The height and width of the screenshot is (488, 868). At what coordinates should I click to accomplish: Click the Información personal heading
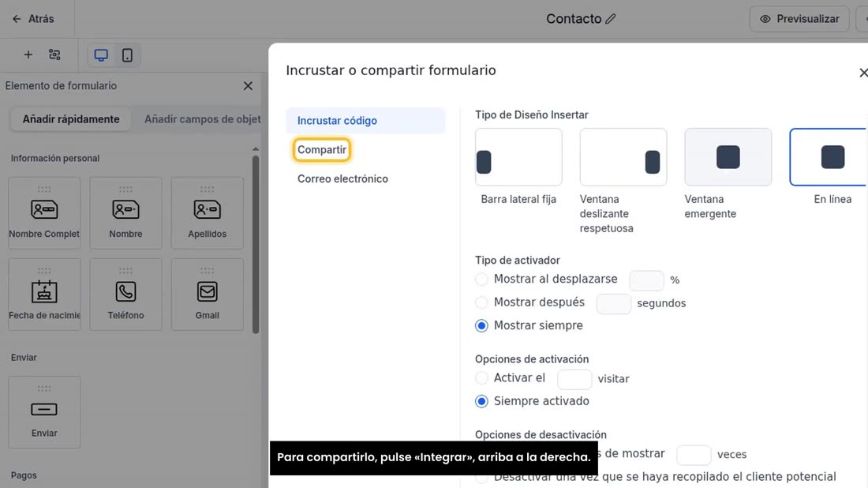pyautogui.click(x=54, y=159)
